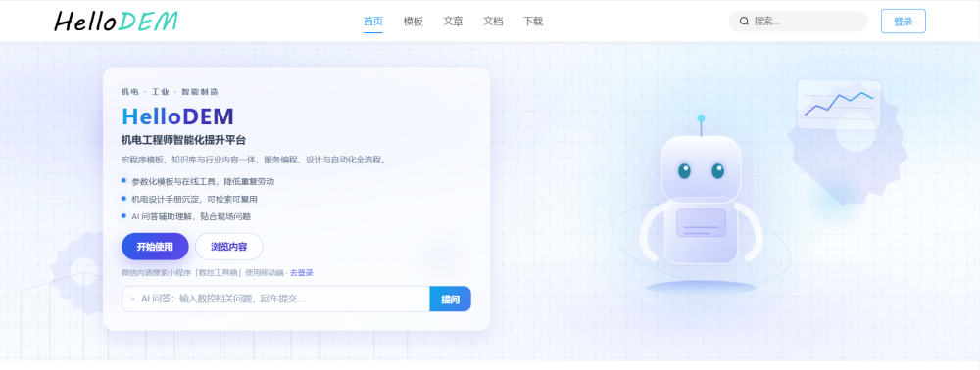This screenshot has width=980, height=370.
Task: Click the text 机电工程师智能化提升平台
Action: (184, 140)
